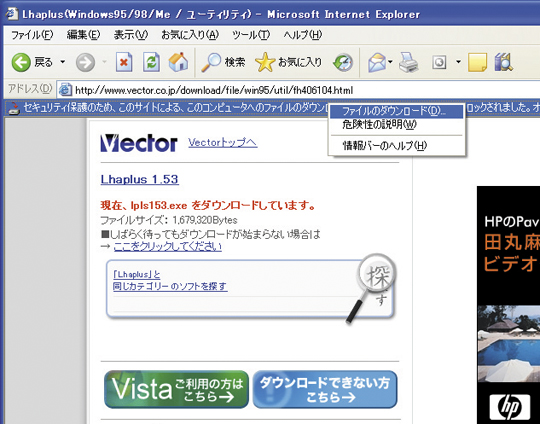Open the ツール(T) menu
Viewport: 540px width, 424px height.
coord(251,35)
